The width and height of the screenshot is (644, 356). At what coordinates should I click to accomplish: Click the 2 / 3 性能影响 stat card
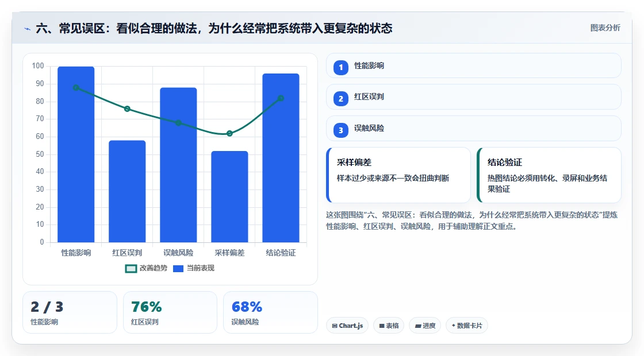pos(70,312)
